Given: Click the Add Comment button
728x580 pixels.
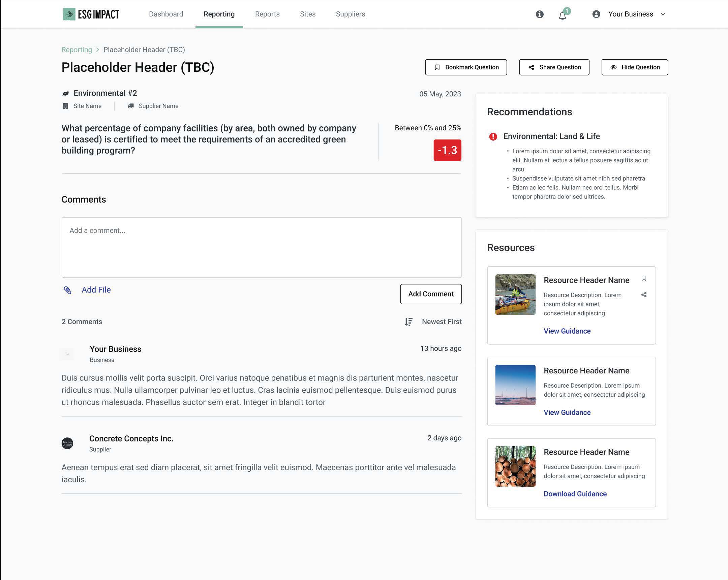Looking at the screenshot, I should pyautogui.click(x=430, y=294).
